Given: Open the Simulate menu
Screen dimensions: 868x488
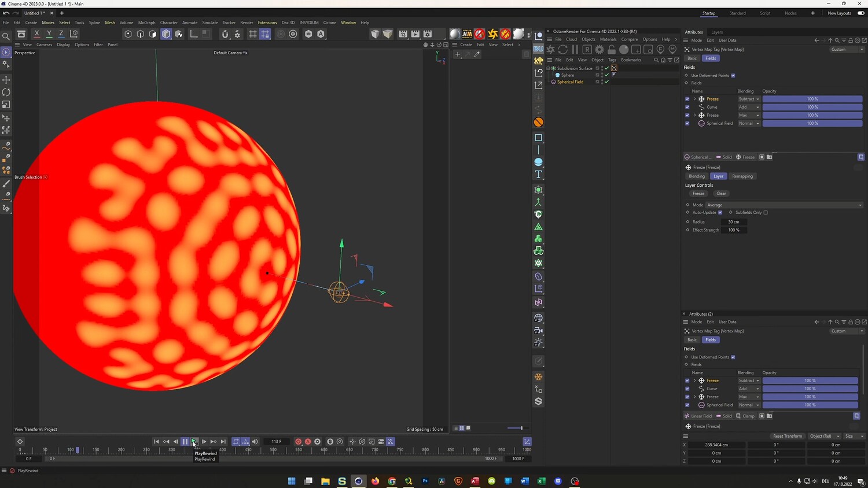Looking at the screenshot, I should 210,23.
